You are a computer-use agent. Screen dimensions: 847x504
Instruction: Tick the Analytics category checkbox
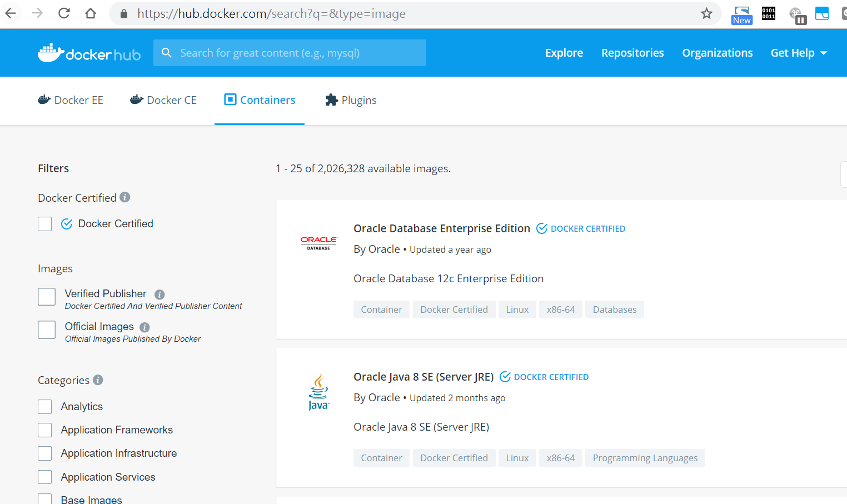pos(44,407)
